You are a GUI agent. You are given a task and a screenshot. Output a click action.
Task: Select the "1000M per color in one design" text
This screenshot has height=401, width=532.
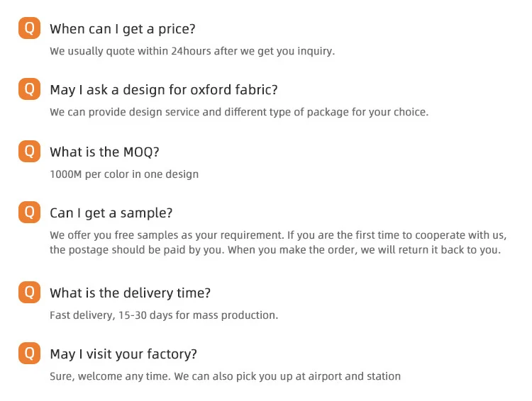123,174
